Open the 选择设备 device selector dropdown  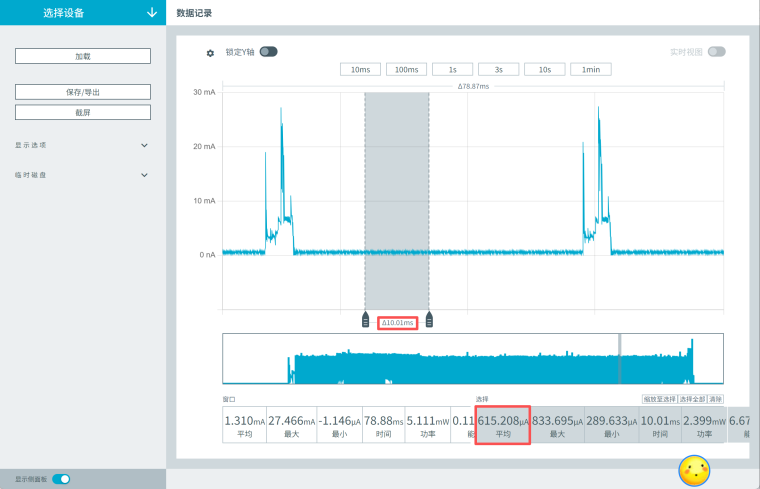[83, 13]
